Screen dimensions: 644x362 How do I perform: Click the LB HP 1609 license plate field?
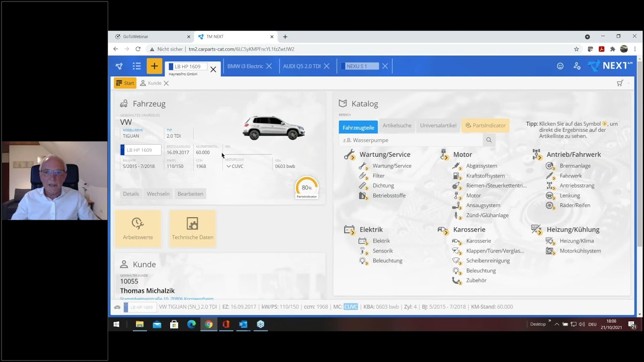click(141, 150)
